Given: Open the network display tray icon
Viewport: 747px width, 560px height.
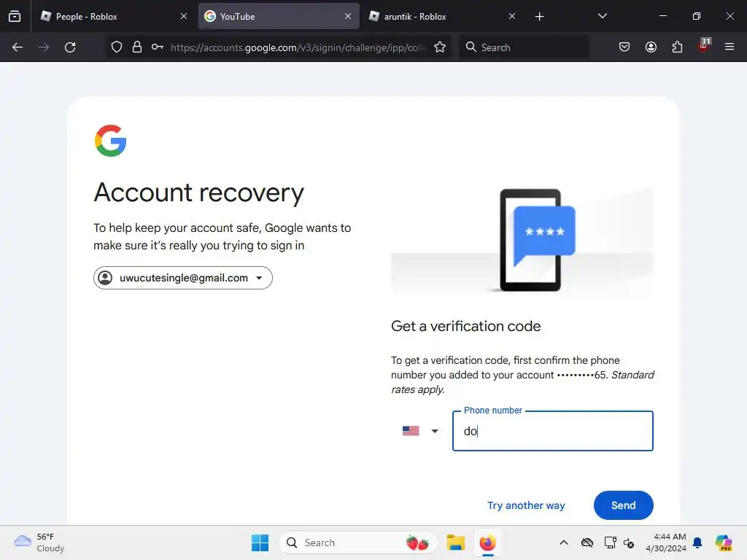Looking at the screenshot, I should [x=610, y=542].
